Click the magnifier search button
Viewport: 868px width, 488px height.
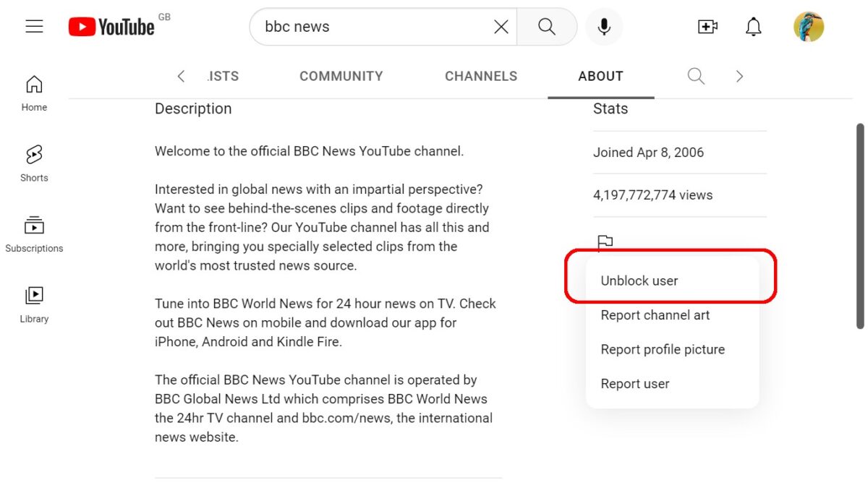point(547,27)
